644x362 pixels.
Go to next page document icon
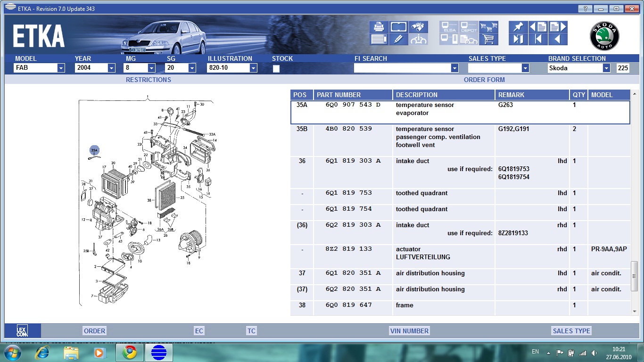(x=558, y=27)
